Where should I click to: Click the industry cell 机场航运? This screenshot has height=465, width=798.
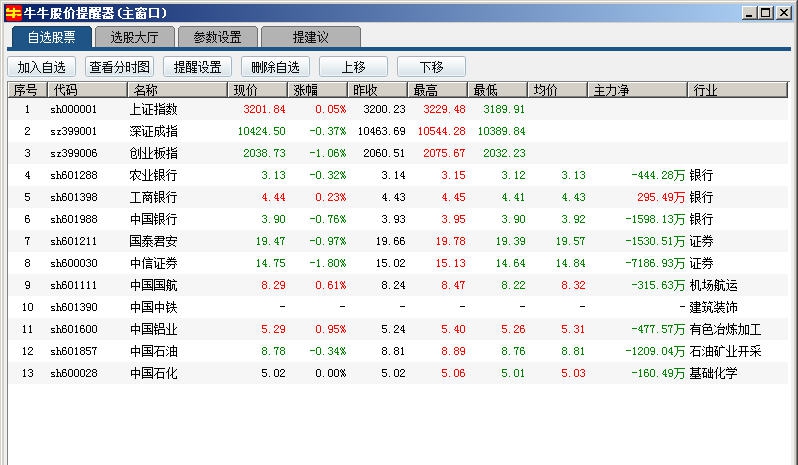[714, 285]
